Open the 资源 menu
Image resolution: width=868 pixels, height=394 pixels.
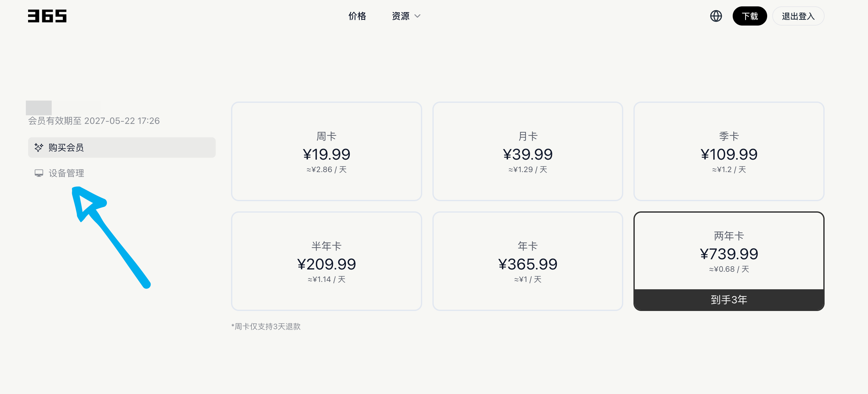click(x=406, y=16)
